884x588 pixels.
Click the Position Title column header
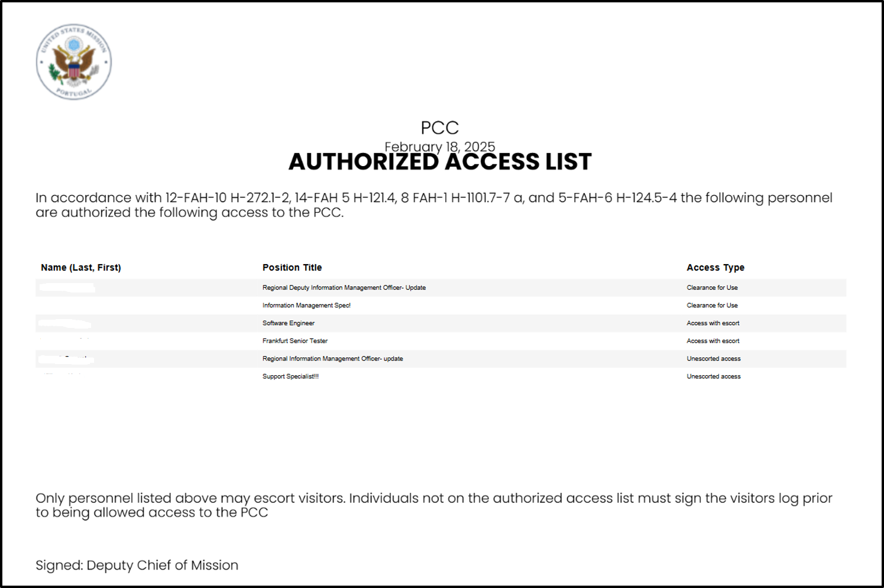[x=292, y=268]
